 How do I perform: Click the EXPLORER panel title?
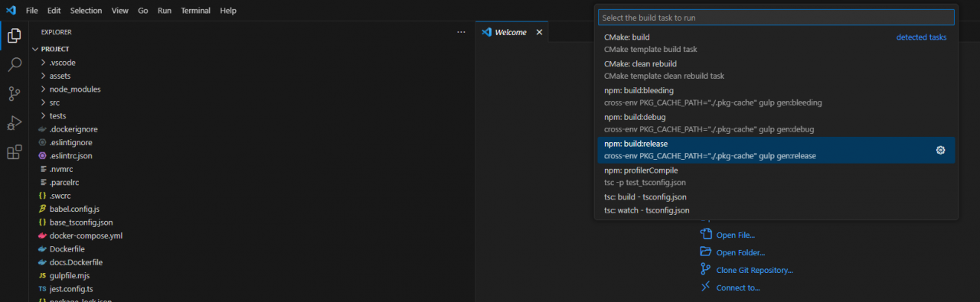57,32
